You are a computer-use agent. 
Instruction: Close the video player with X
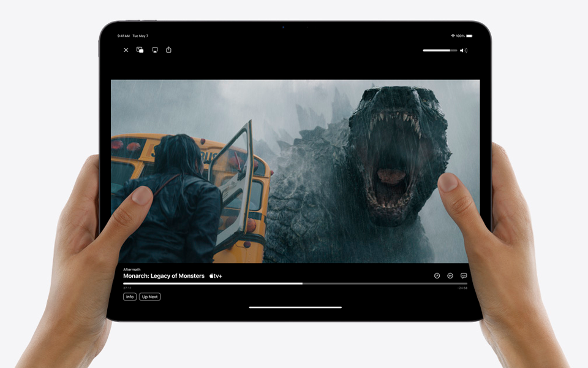tap(126, 50)
